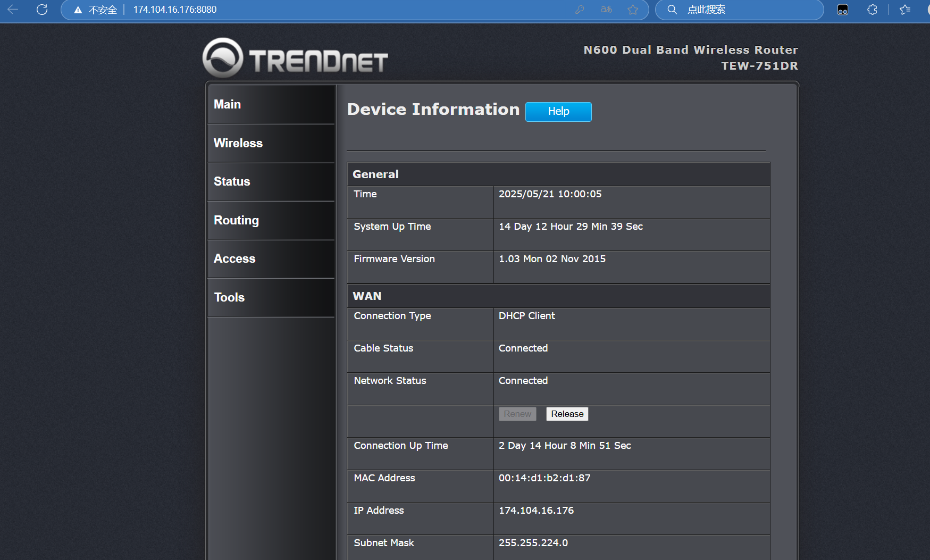Open the favorites list icon
The height and width of the screenshot is (560, 930).
tap(905, 10)
